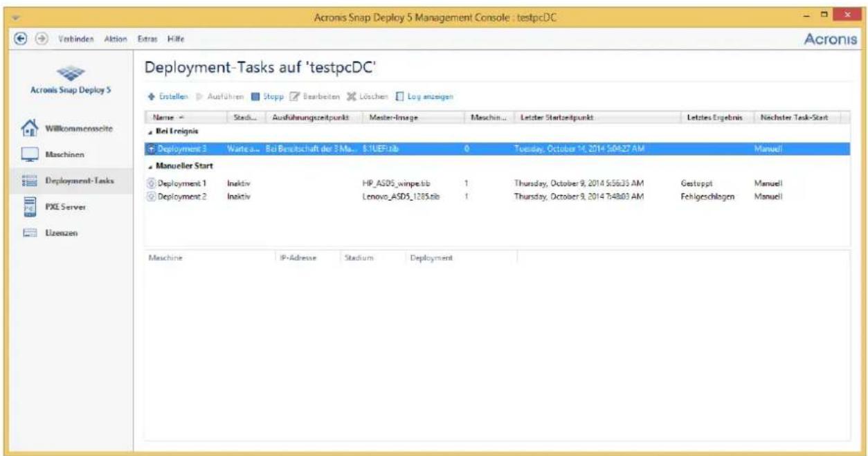Image resolution: width=868 pixels, height=456 pixels.
Task: Sort by the Name column header
Action: click(x=187, y=118)
